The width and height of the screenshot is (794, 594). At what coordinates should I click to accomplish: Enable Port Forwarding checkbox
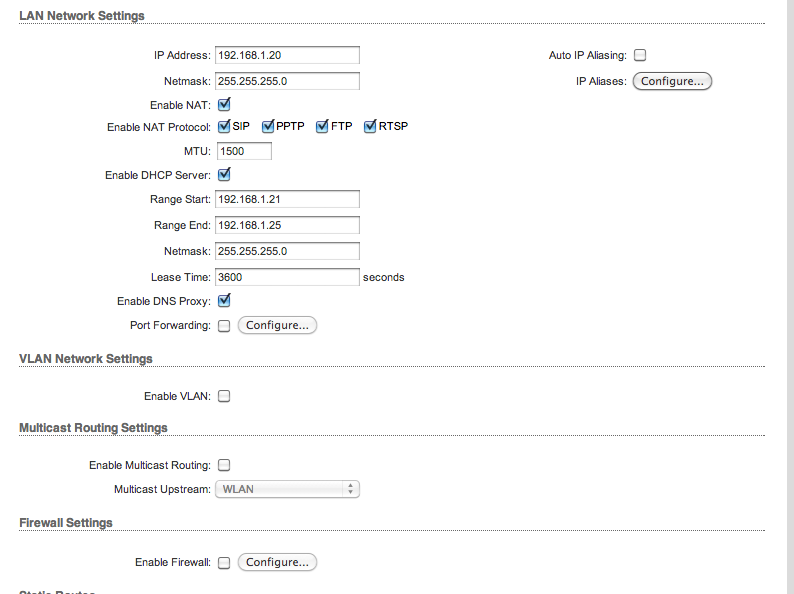pos(224,326)
